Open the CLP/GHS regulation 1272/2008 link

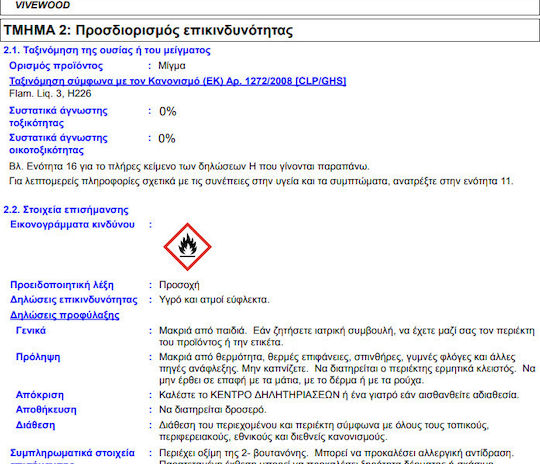coord(178,81)
